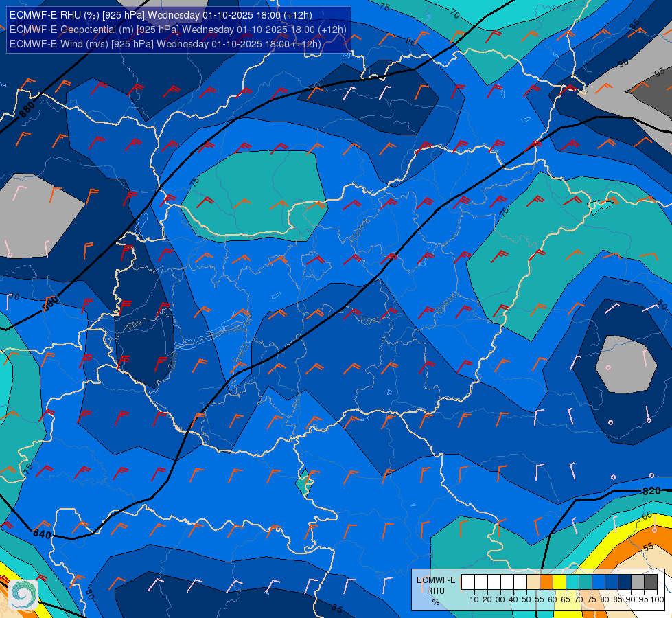The image size is (672, 618).
Task: Pick the light gray 90-95 legend swatch
Action: pyautogui.click(x=638, y=582)
